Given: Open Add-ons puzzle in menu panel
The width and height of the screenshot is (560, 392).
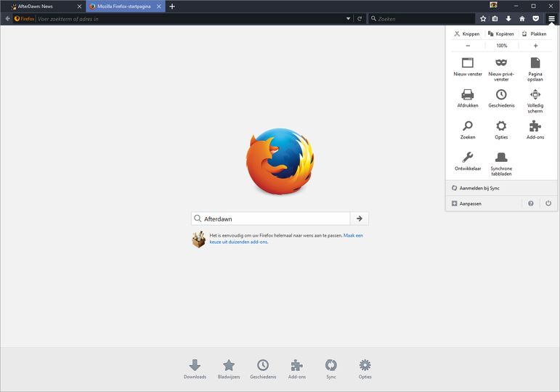Looking at the screenshot, I should pyautogui.click(x=535, y=130).
